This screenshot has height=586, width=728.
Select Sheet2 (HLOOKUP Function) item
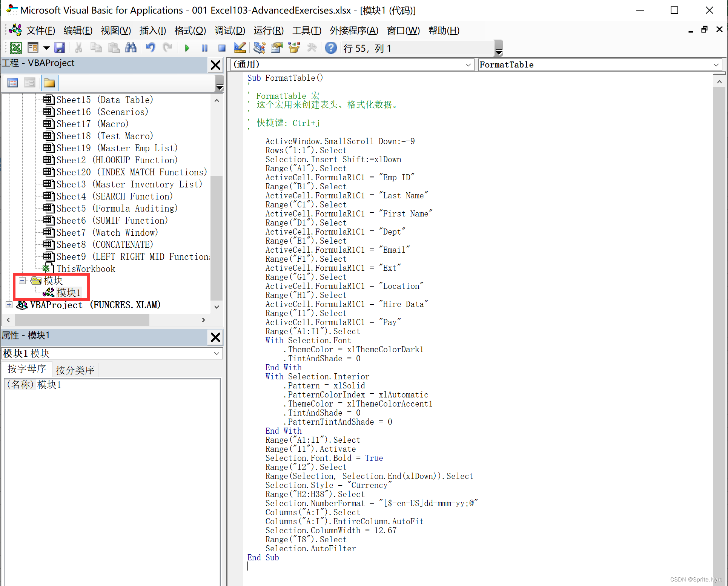pos(117,160)
